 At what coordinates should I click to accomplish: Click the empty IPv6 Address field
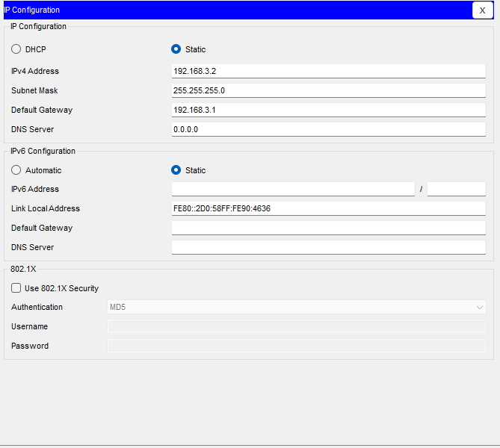pos(293,189)
